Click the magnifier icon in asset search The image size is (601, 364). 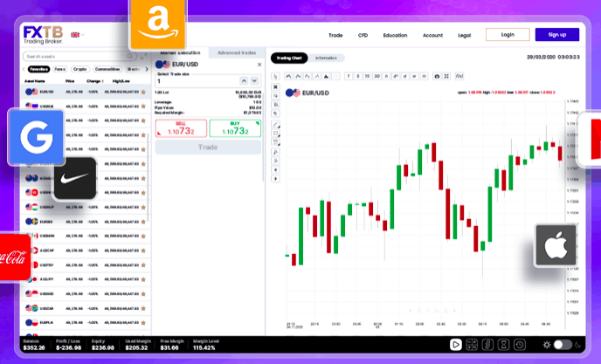tap(130, 57)
